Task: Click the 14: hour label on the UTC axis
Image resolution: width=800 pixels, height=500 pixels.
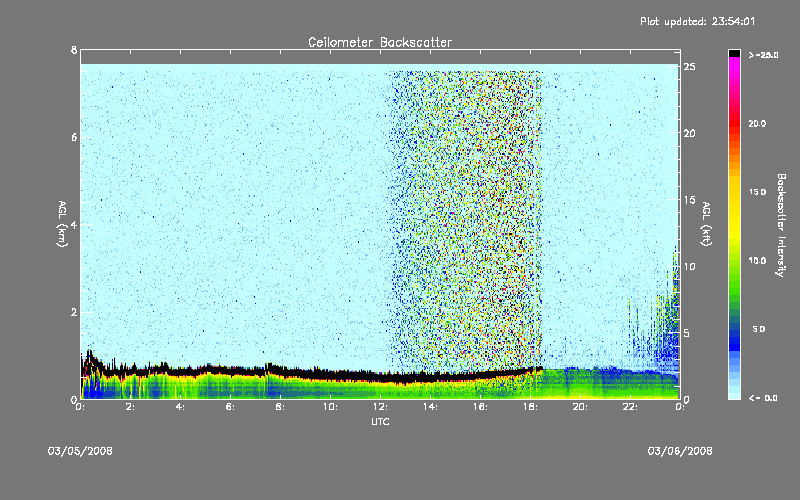Action: click(430, 407)
